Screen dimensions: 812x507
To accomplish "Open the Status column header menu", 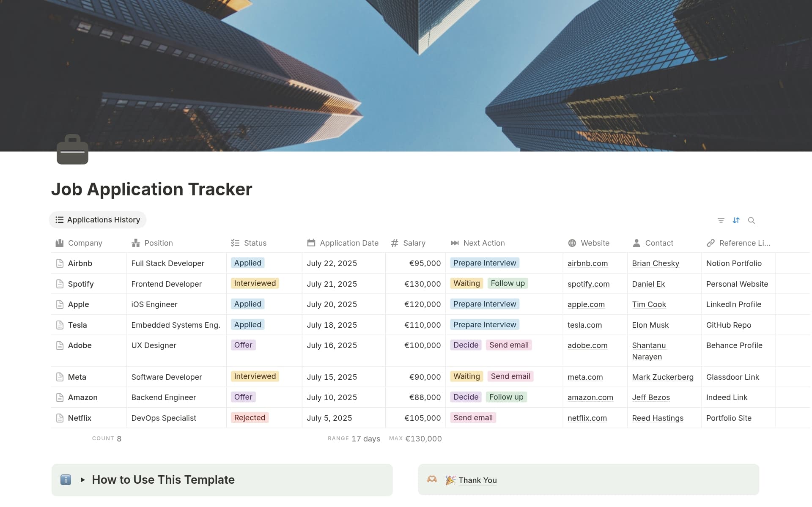I will pos(264,243).
